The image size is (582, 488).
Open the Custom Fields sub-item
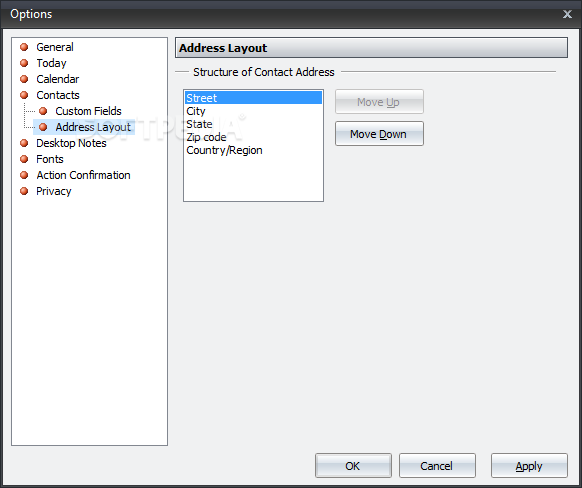(88, 111)
